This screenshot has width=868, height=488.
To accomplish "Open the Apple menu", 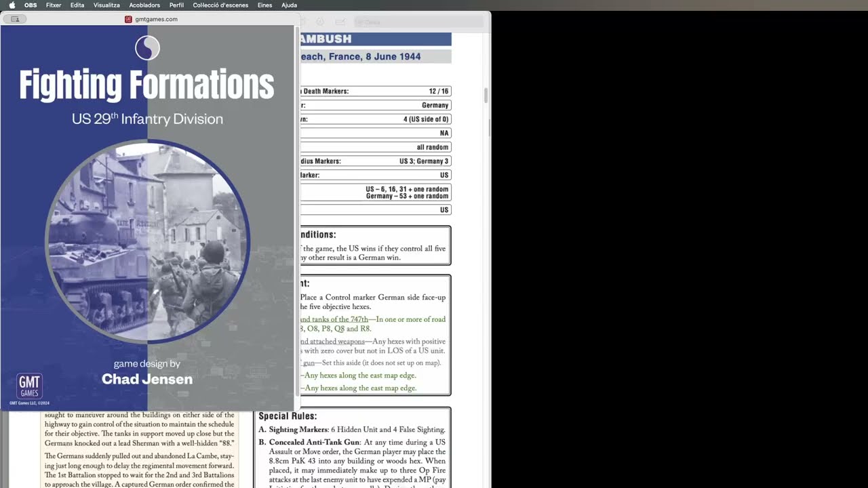I will (x=12, y=5).
